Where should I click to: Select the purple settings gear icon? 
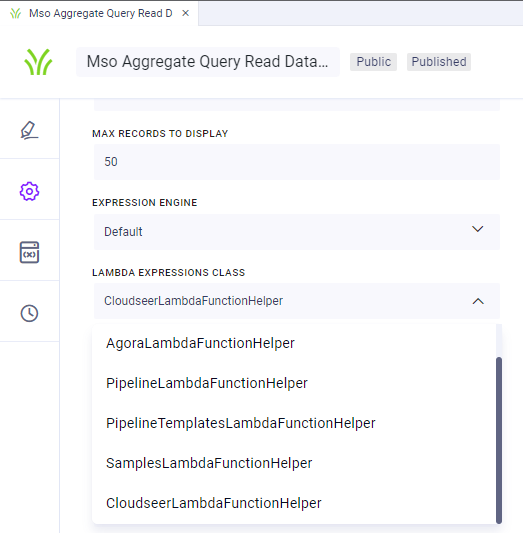click(x=29, y=191)
